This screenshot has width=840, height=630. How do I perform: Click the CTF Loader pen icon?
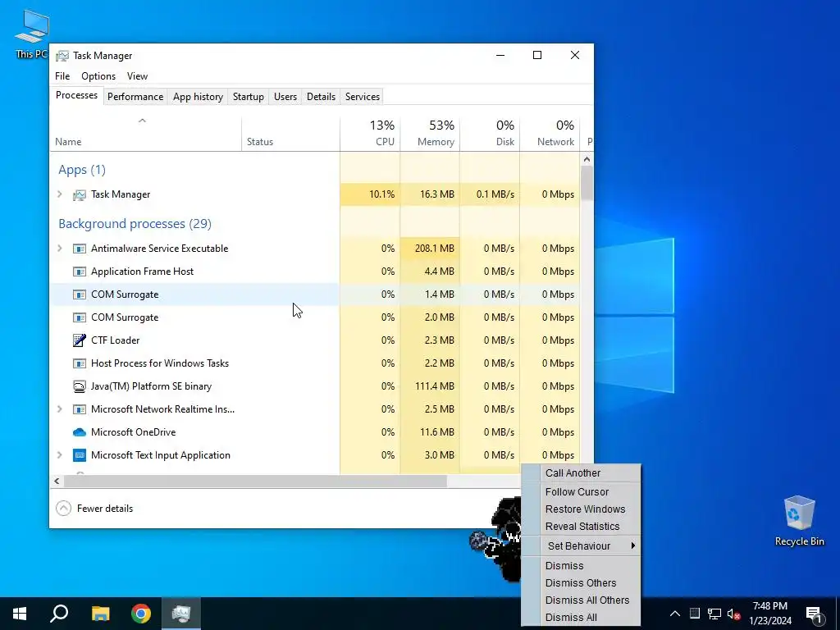80,340
